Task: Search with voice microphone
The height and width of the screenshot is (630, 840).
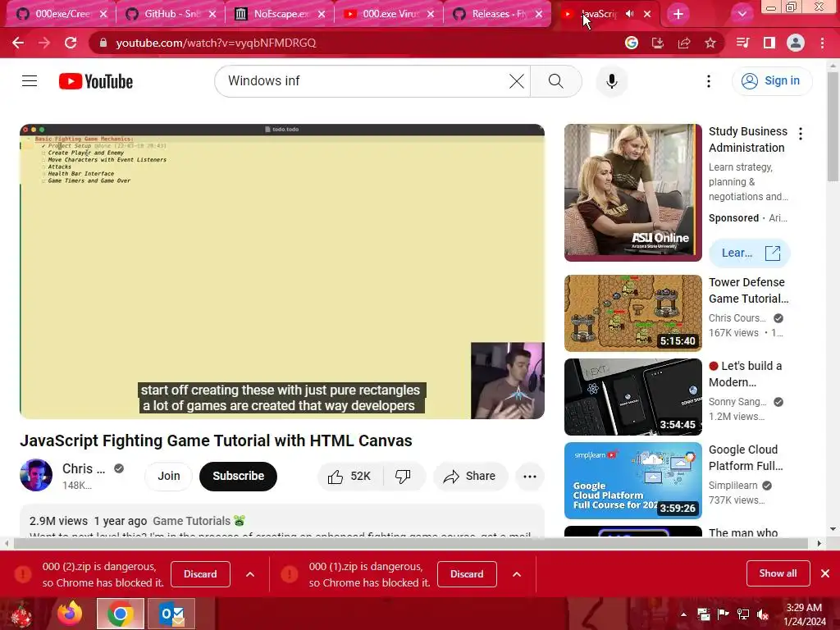Action: [612, 81]
